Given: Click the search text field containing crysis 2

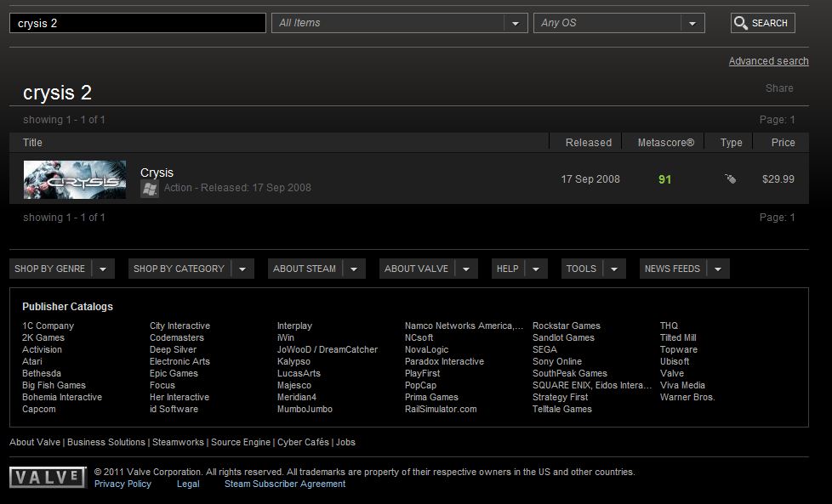Looking at the screenshot, I should 138,23.
